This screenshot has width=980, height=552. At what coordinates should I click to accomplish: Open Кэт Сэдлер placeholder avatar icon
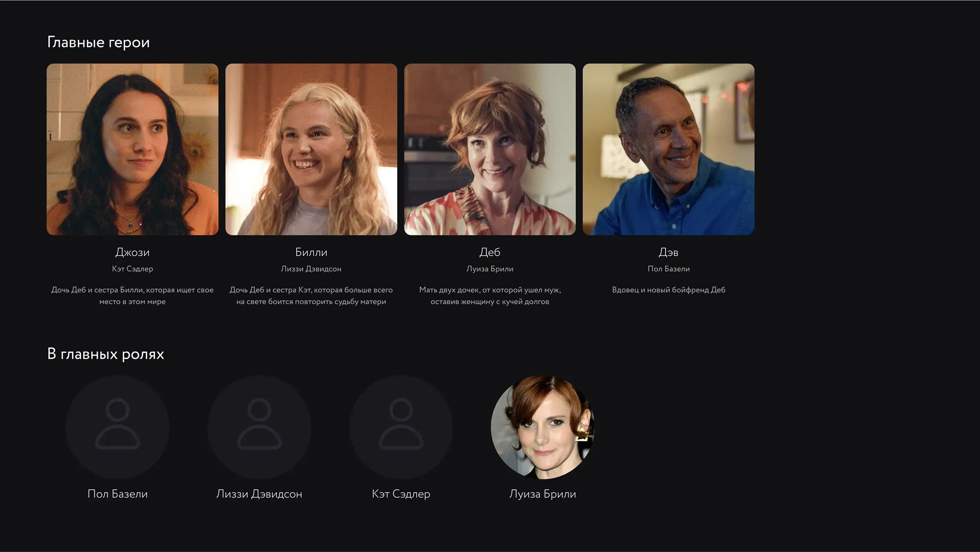pyautogui.click(x=401, y=427)
